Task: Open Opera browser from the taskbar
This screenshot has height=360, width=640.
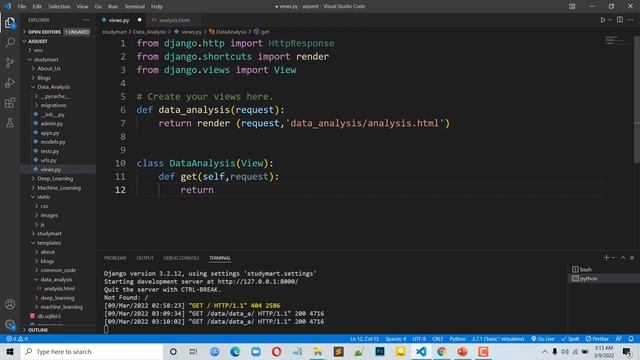Action: click(276, 351)
